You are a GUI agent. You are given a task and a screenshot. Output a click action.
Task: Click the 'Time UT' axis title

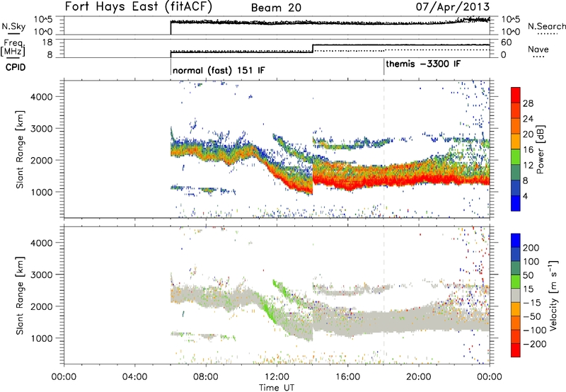[277, 388]
